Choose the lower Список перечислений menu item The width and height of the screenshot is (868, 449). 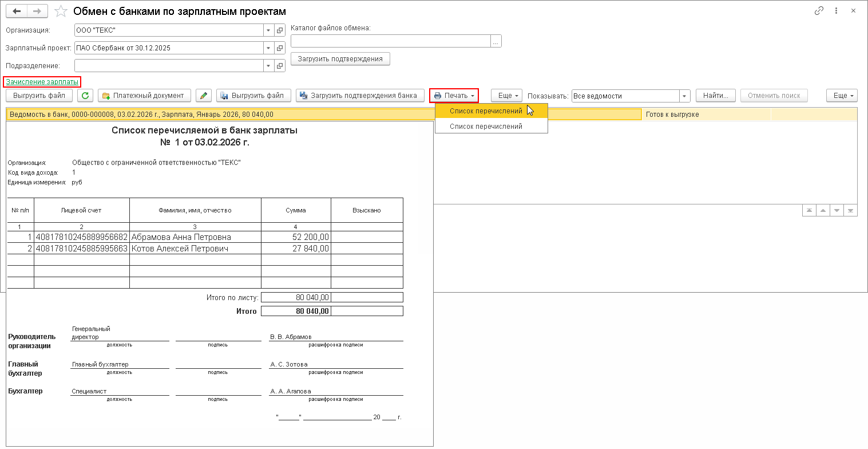492,126
